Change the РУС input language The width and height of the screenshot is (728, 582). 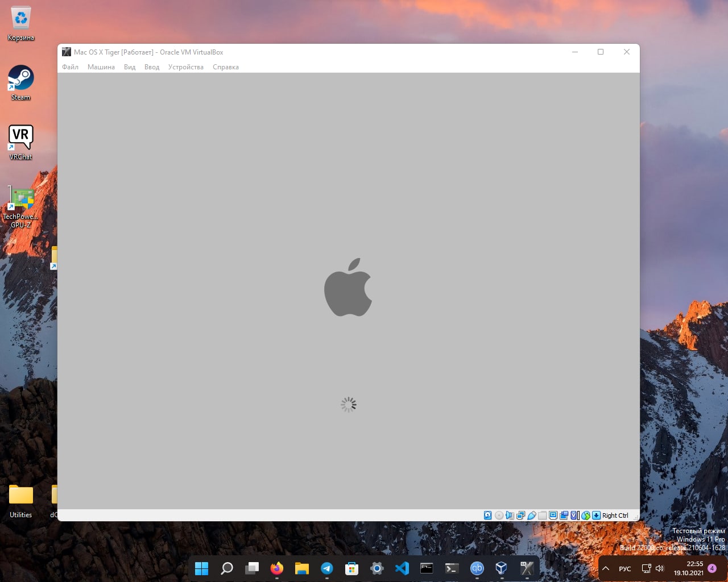click(625, 568)
